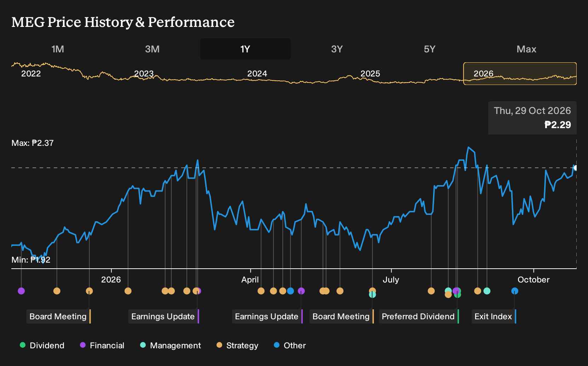Image resolution: width=588 pixels, height=366 pixels.
Task: Select the orange Strategy marker directly below 2026 label
Action: coord(128,291)
